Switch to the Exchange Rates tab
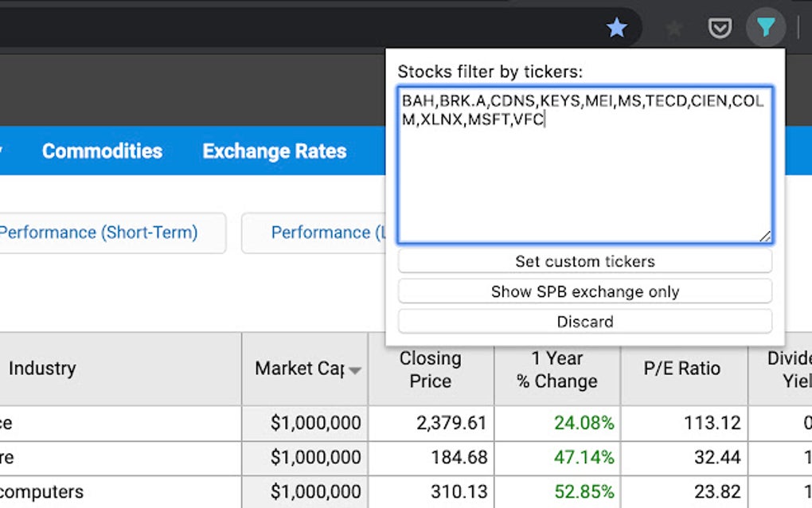This screenshot has width=812, height=508. click(x=274, y=151)
